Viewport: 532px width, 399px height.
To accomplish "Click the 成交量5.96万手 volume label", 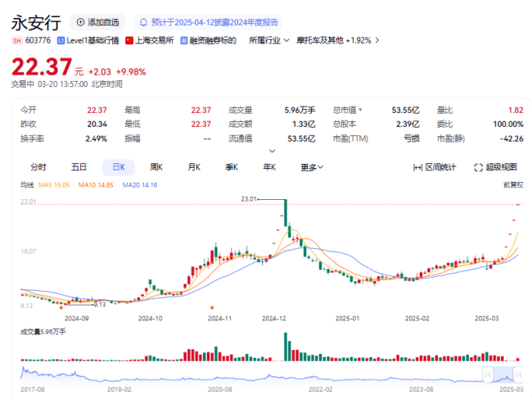I will coord(43,332).
